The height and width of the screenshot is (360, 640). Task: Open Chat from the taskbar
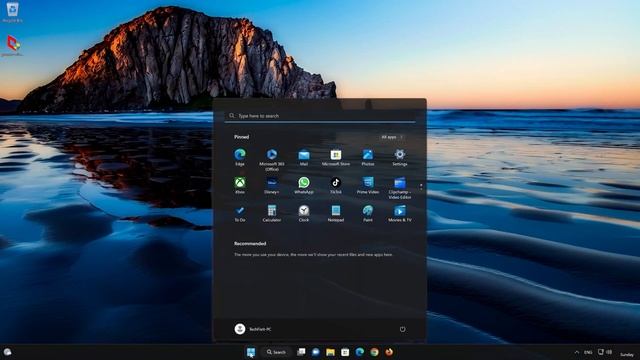click(316, 352)
